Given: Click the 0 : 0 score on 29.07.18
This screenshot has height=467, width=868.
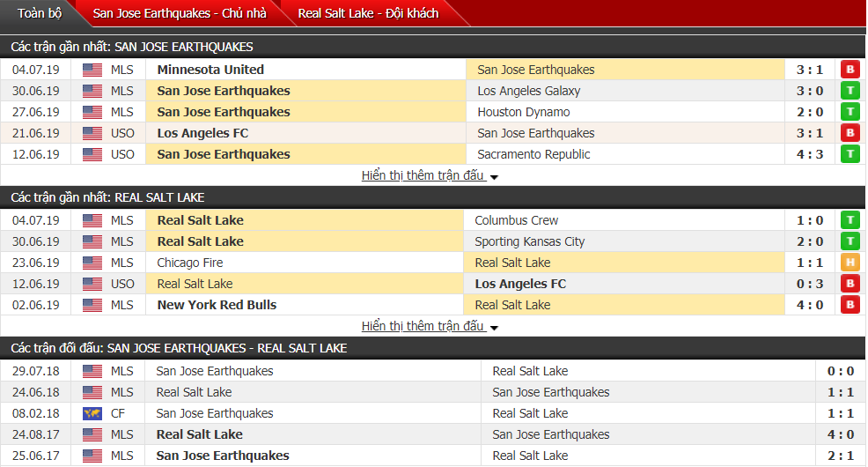Looking at the screenshot, I should [841, 371].
